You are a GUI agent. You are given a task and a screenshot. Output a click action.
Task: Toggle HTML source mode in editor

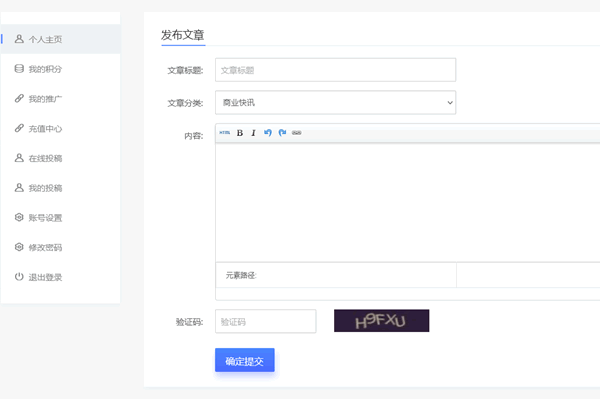click(225, 133)
